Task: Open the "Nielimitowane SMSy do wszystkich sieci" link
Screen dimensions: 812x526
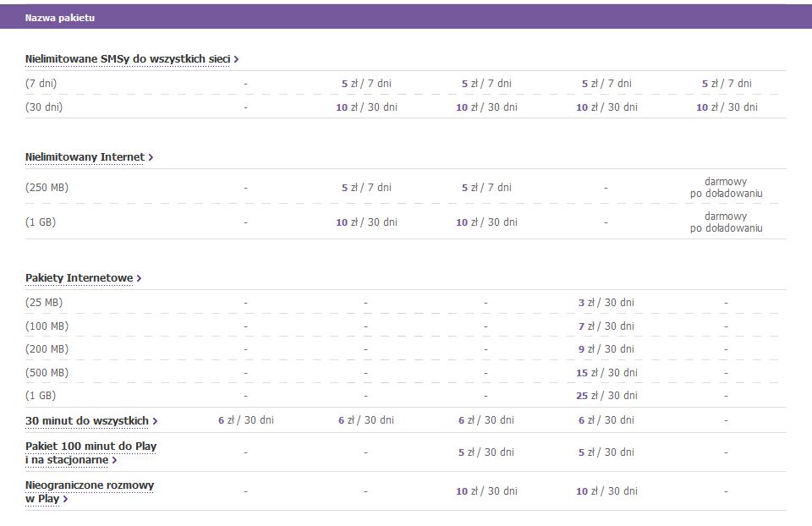Action: click(x=127, y=59)
